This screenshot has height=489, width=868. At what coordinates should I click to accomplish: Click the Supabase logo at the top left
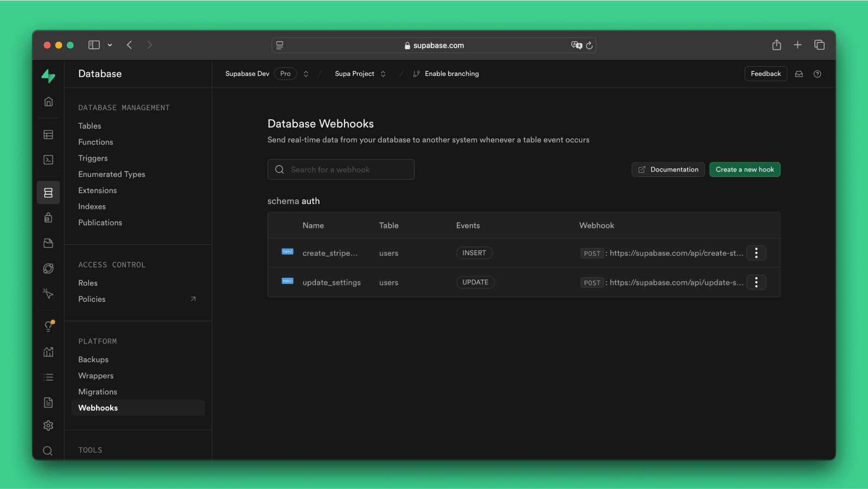[48, 77]
